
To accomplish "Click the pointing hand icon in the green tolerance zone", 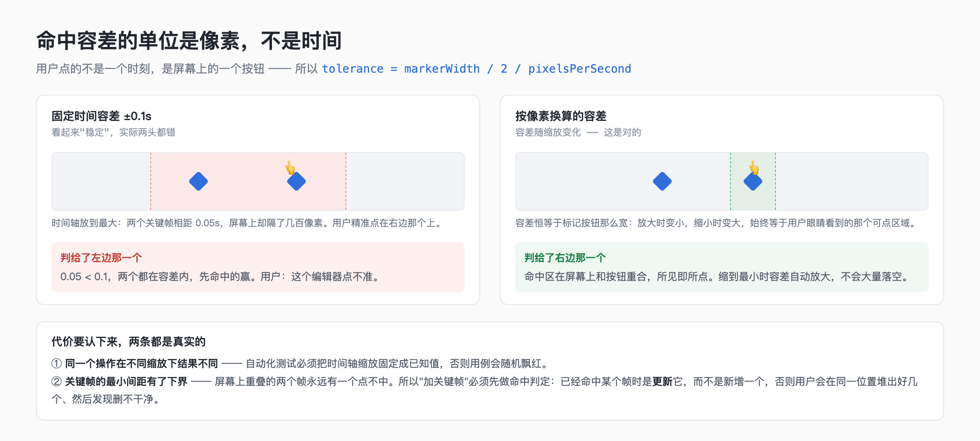I will tap(754, 167).
